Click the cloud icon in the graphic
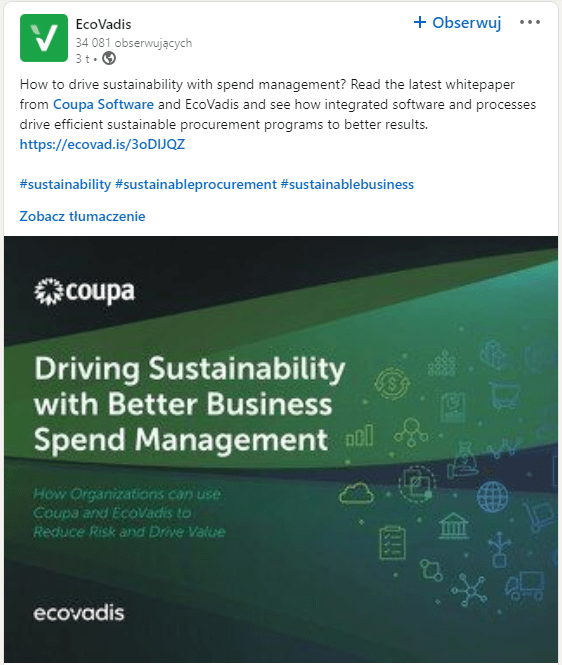 (356, 493)
